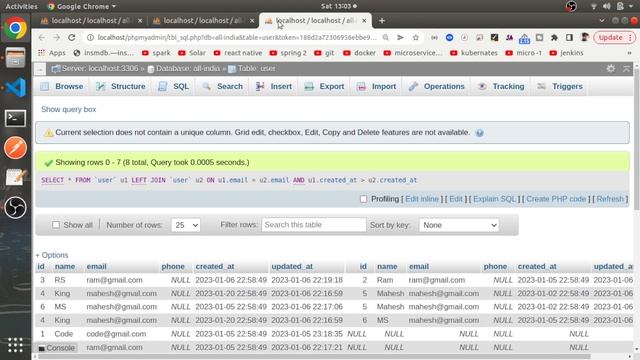Sort by the first updated_at column header
The width and height of the screenshot is (640, 360).
292,267
